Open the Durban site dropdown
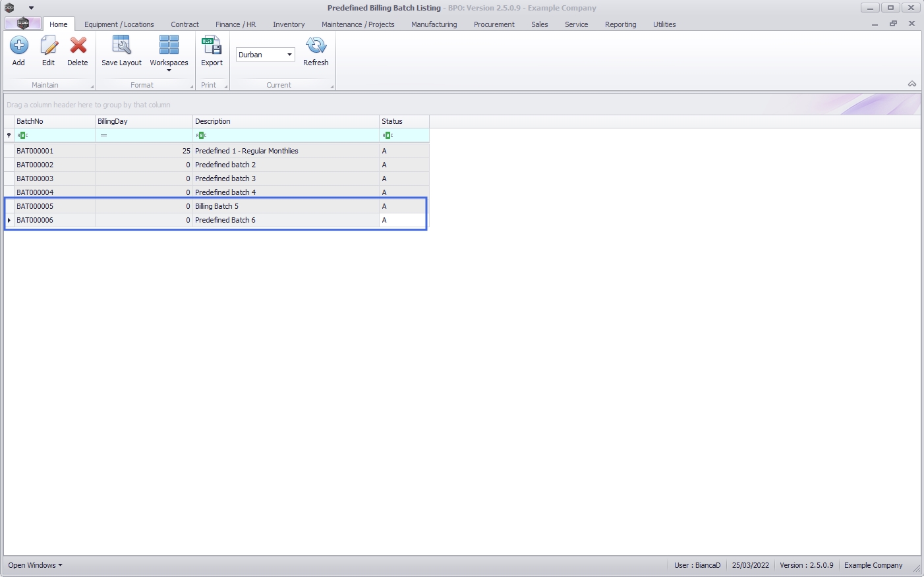Viewport: 924px width, 577px height. 289,55
